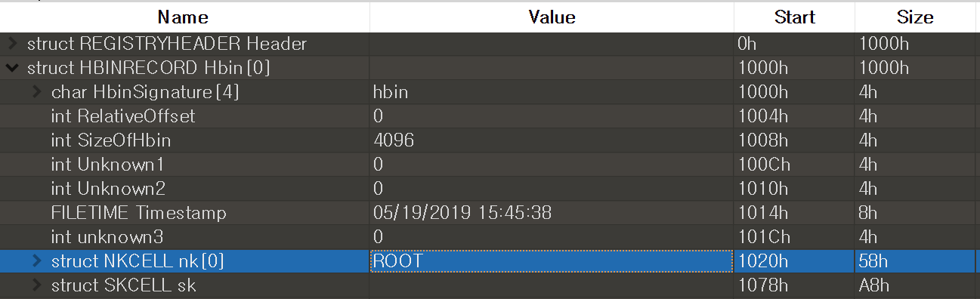
Task: Click the Unknown2 start 1010h
Action: [x=762, y=189]
